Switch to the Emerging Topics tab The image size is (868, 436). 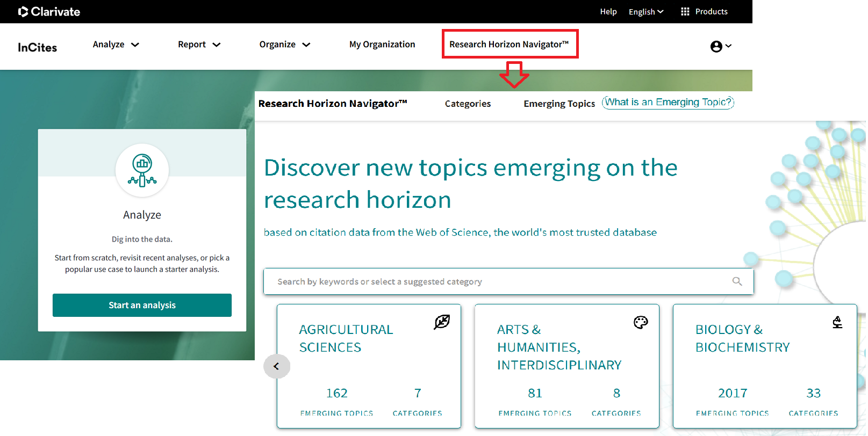pyautogui.click(x=559, y=104)
